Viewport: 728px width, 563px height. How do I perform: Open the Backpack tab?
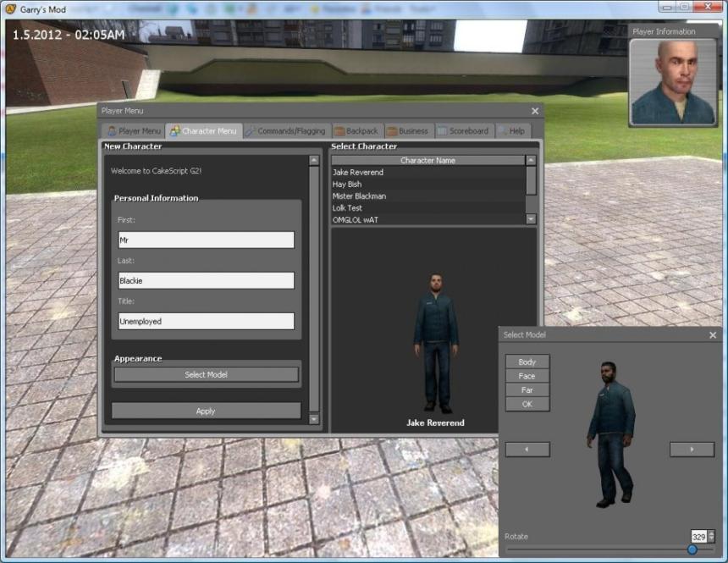[357, 131]
